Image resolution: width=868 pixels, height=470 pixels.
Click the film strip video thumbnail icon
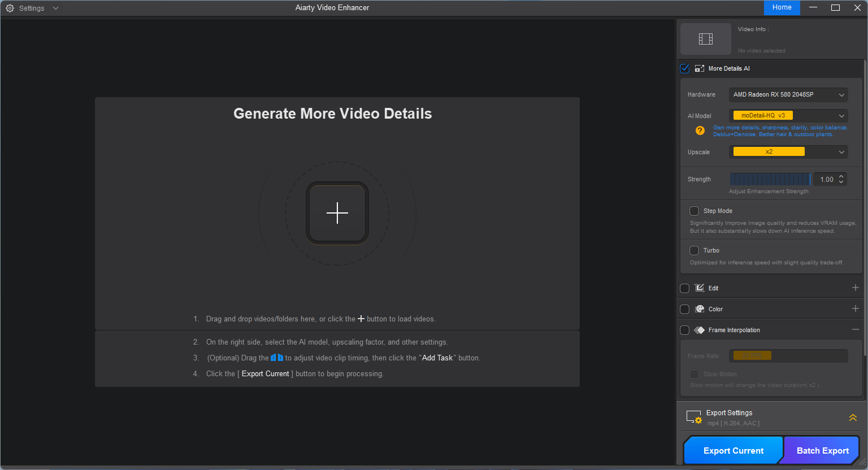(x=705, y=39)
